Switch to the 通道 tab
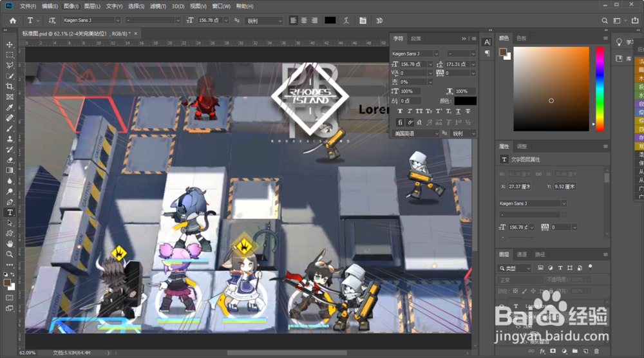 tap(522, 254)
